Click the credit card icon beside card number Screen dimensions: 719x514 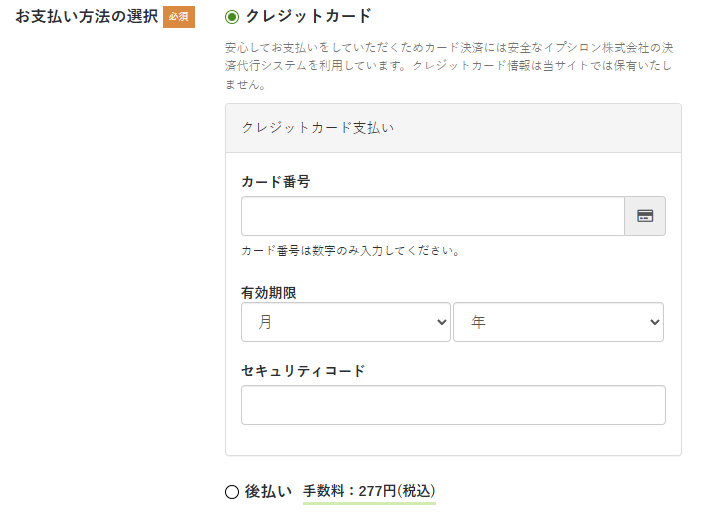(645, 216)
